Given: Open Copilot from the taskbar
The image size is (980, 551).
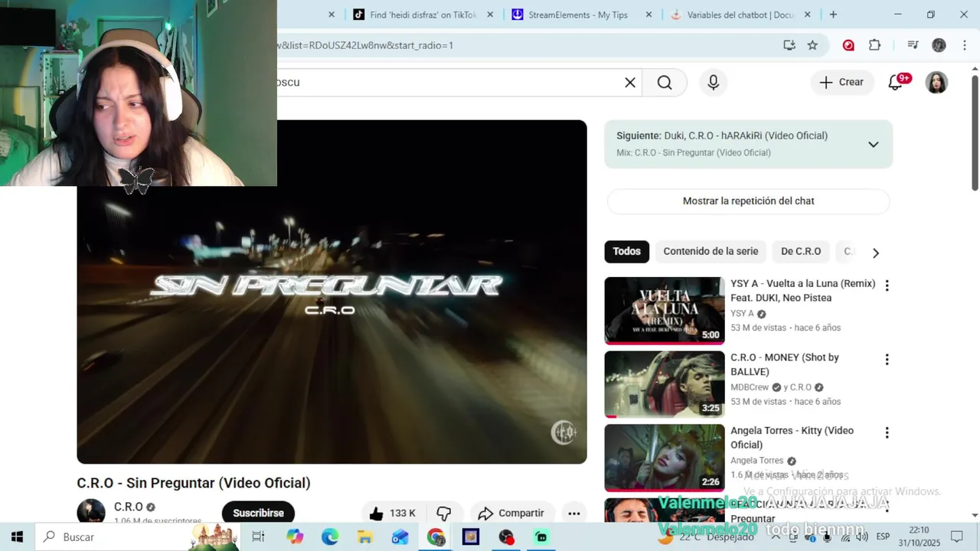Looking at the screenshot, I should tap(295, 537).
